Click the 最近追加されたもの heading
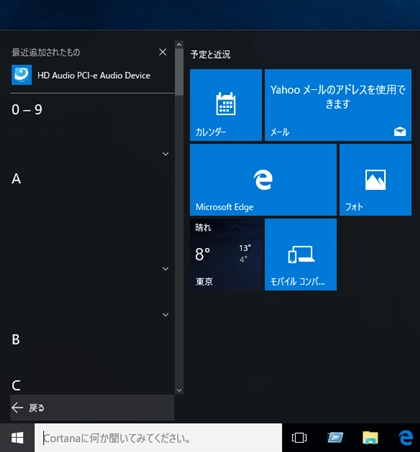Image resolution: width=420 pixels, height=452 pixels. click(x=46, y=52)
